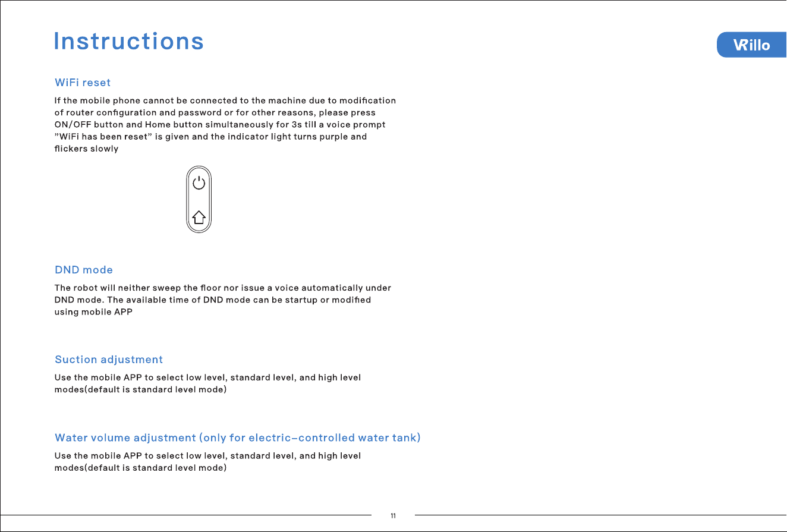Click the Water volume adjustment heading
The image size is (787, 532).
[238, 438]
